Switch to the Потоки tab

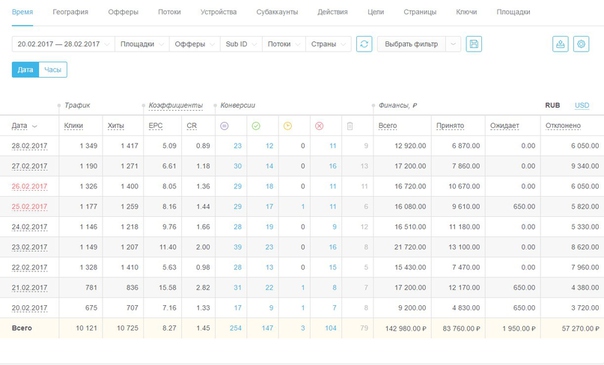[x=169, y=12]
